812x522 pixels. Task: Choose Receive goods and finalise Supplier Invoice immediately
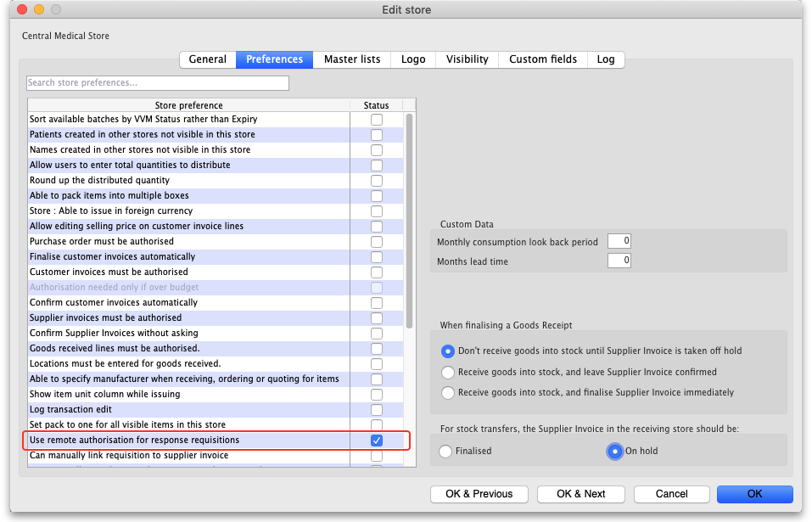pyautogui.click(x=448, y=393)
